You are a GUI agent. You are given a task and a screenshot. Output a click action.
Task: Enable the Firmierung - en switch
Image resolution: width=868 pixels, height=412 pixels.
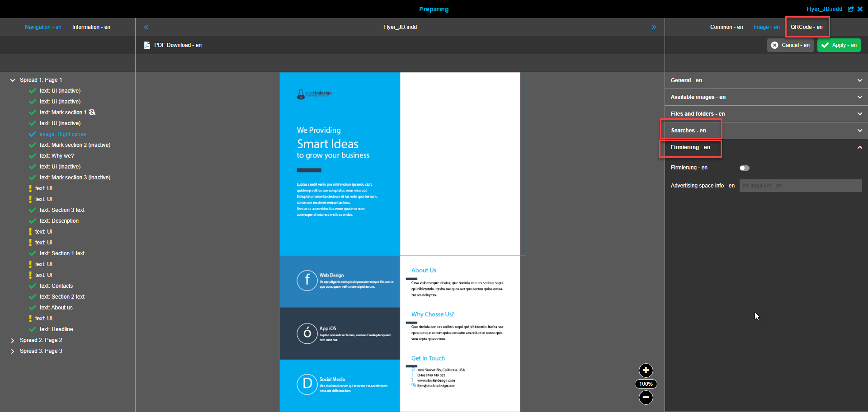745,168
